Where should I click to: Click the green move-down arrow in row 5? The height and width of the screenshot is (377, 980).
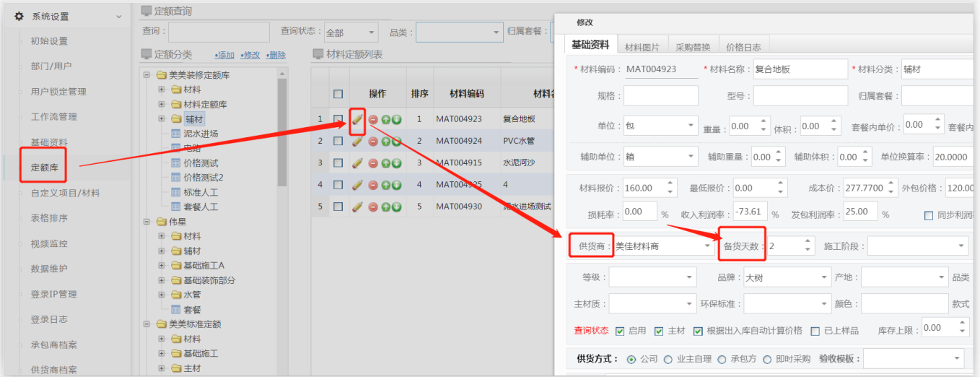coord(397,207)
